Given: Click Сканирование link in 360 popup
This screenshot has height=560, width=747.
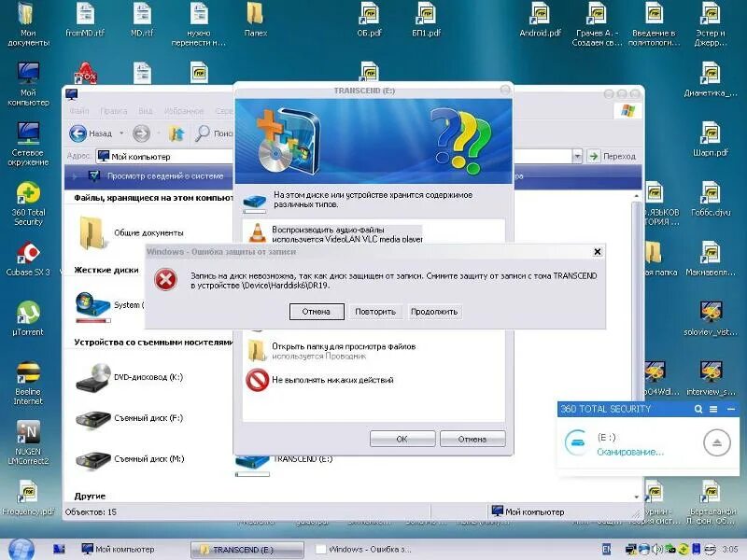Looking at the screenshot, I should [x=629, y=452].
